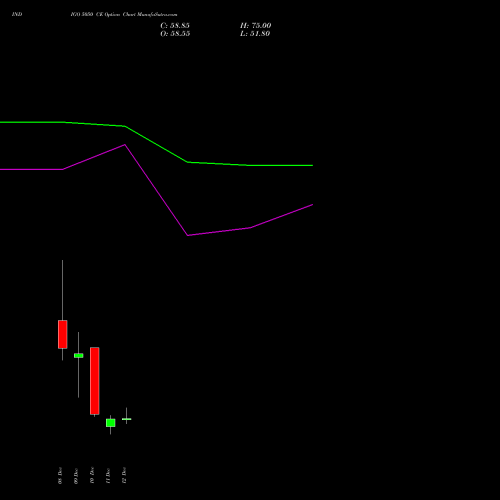Select the 10 Dec tall red candlestick
Screen dimensions: 500x500
tap(95, 381)
